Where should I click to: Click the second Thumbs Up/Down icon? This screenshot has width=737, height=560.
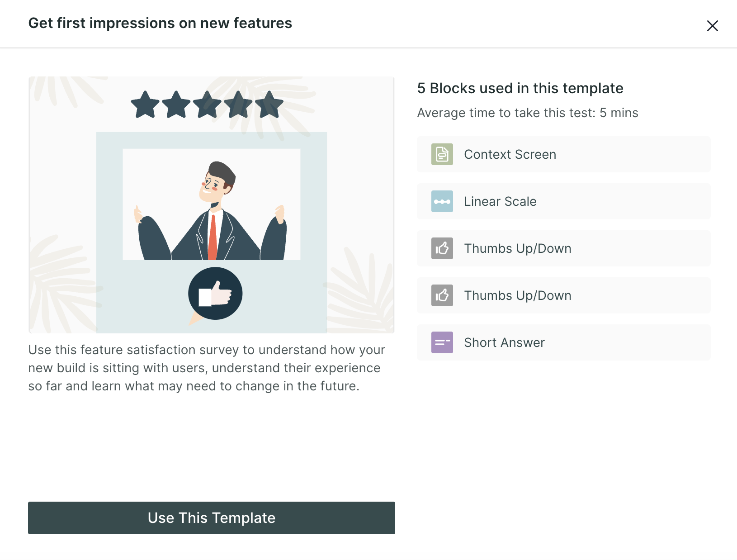pos(442,295)
